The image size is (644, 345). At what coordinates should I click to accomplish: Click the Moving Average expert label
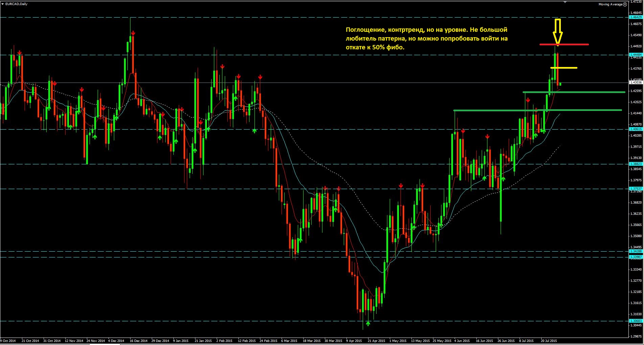(x=610, y=4)
